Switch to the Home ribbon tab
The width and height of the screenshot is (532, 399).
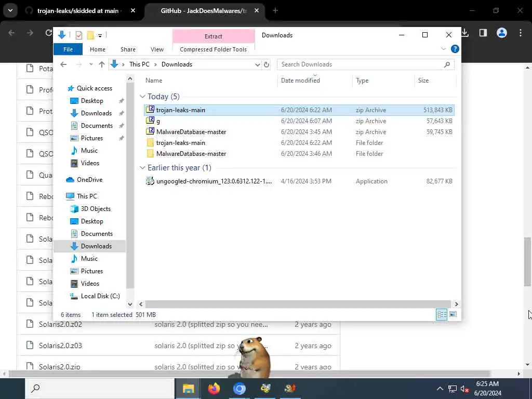[97, 49]
